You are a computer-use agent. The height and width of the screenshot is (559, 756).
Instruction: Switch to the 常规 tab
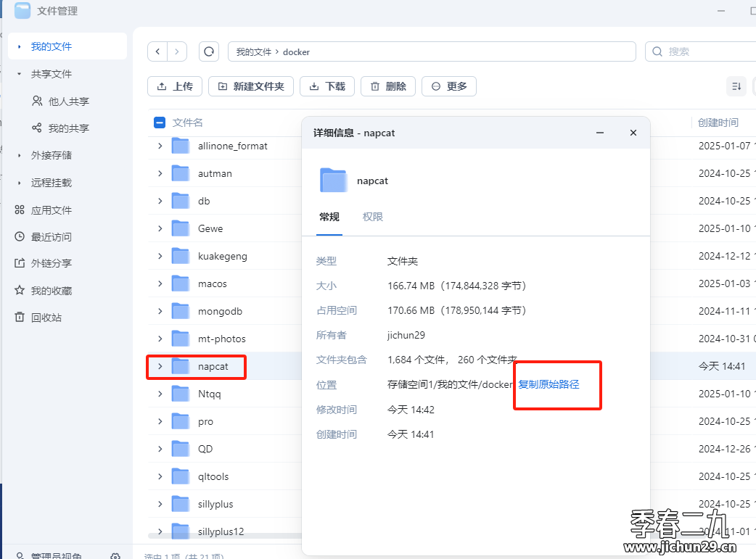[329, 217]
